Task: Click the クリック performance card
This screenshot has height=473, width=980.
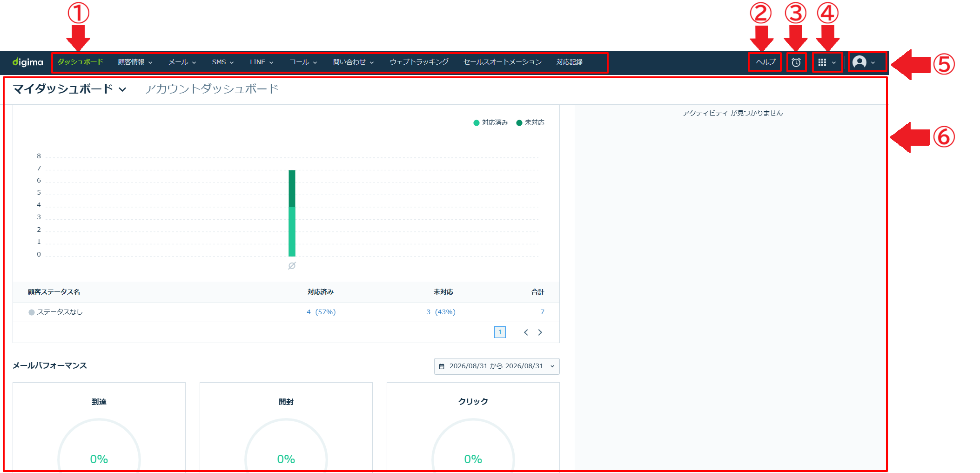Action: pos(473,427)
